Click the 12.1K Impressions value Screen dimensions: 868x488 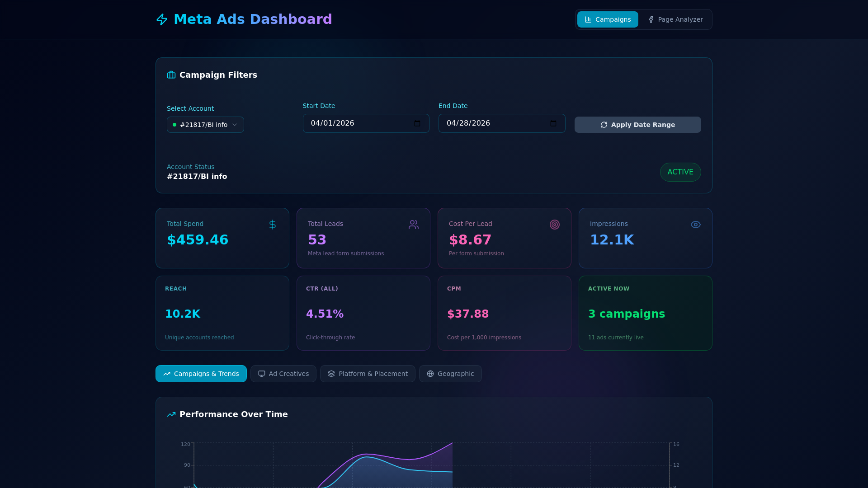(x=612, y=240)
